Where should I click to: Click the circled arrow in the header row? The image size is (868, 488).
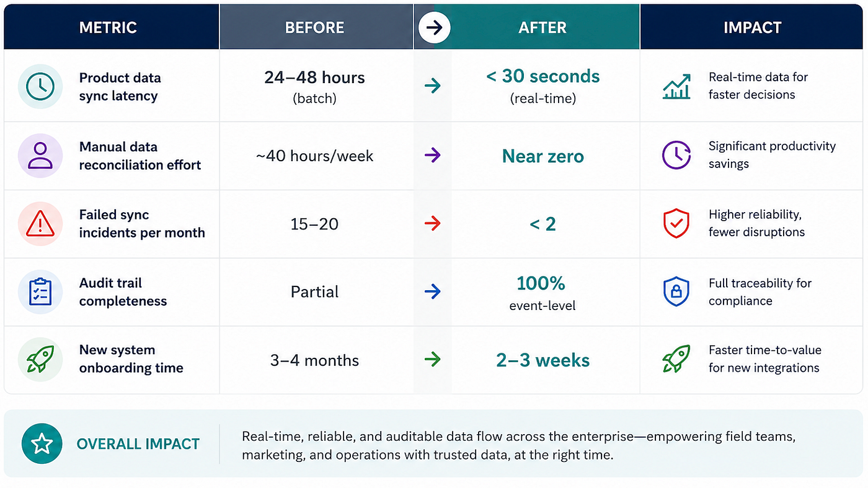pyautogui.click(x=435, y=27)
